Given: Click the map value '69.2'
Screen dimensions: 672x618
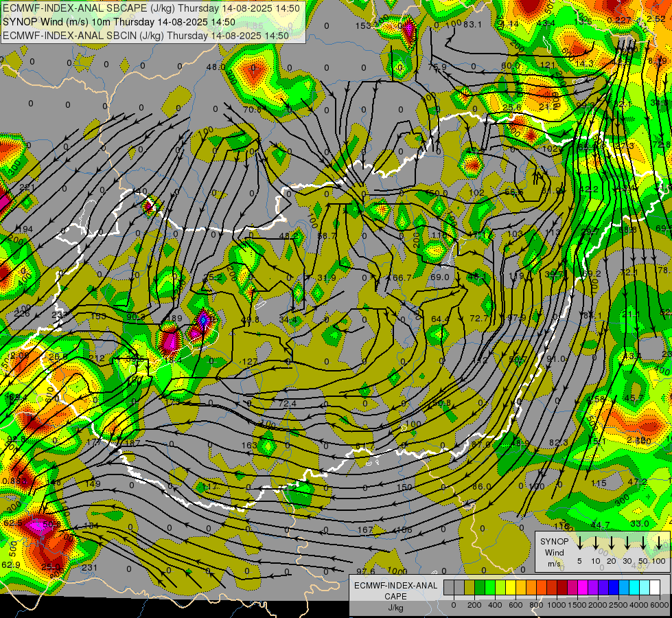Looking at the screenshot, I should (x=592, y=273).
